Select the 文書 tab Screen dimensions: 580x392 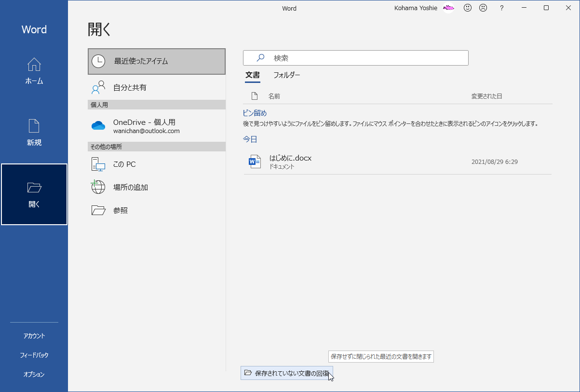253,75
